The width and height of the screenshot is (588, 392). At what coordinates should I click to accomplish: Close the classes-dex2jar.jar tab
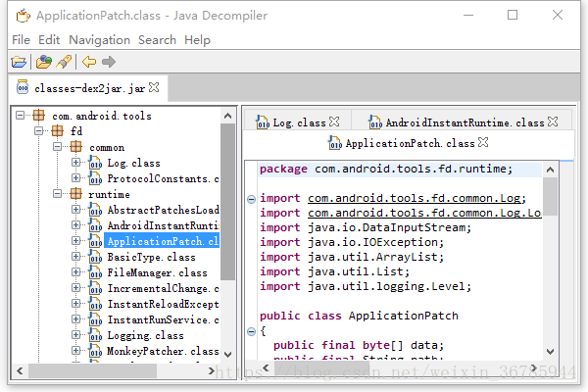[154, 87]
